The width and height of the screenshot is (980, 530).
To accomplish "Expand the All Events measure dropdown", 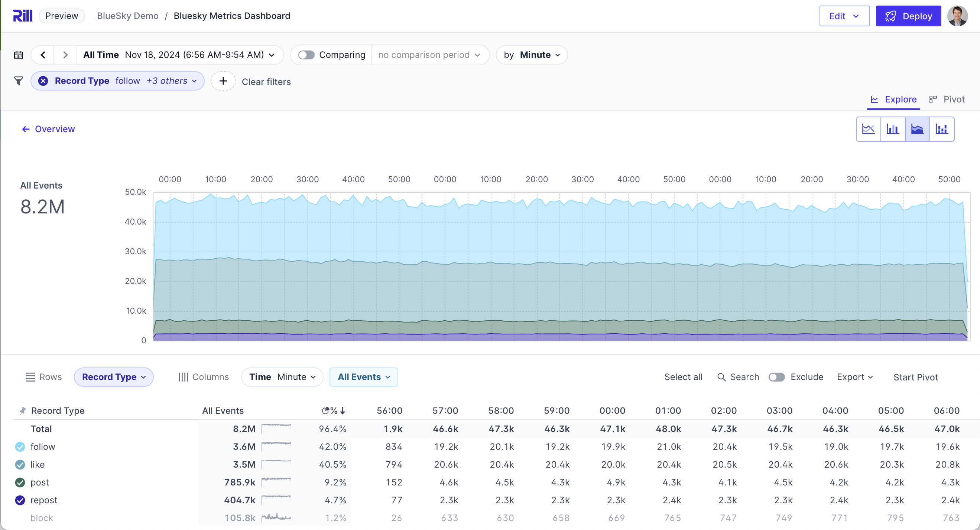I will 363,377.
